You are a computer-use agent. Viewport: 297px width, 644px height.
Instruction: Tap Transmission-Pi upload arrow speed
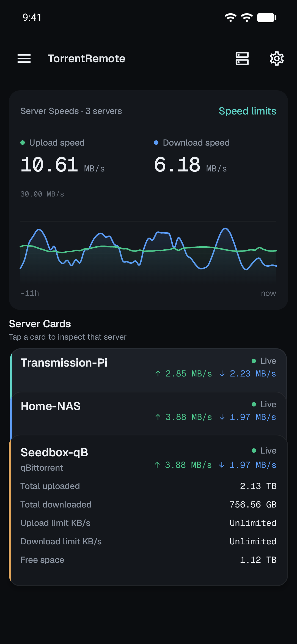[183, 373]
